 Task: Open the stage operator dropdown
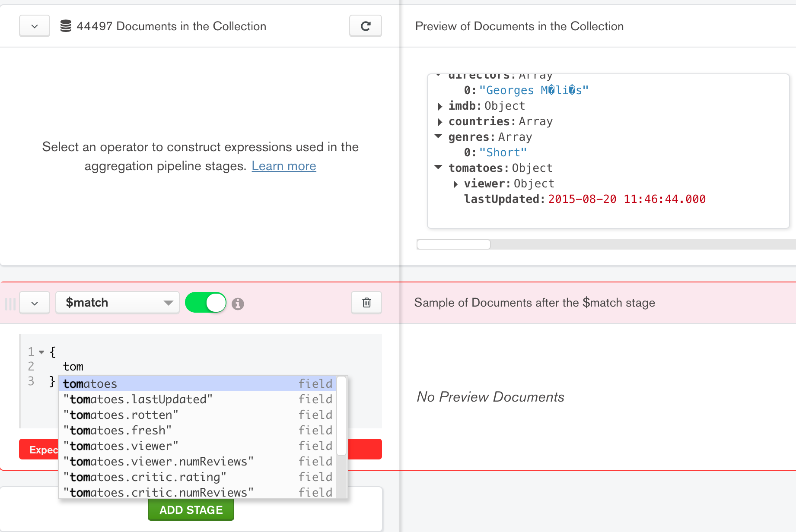point(117,302)
